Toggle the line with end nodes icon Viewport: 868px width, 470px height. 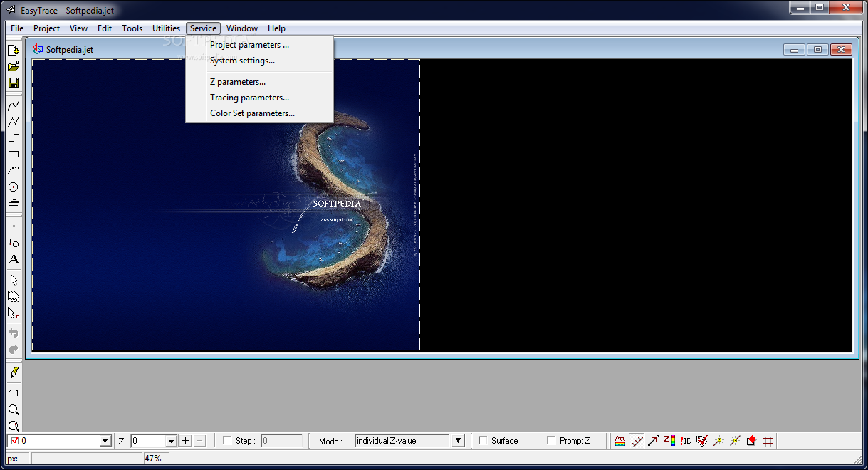[653, 441]
